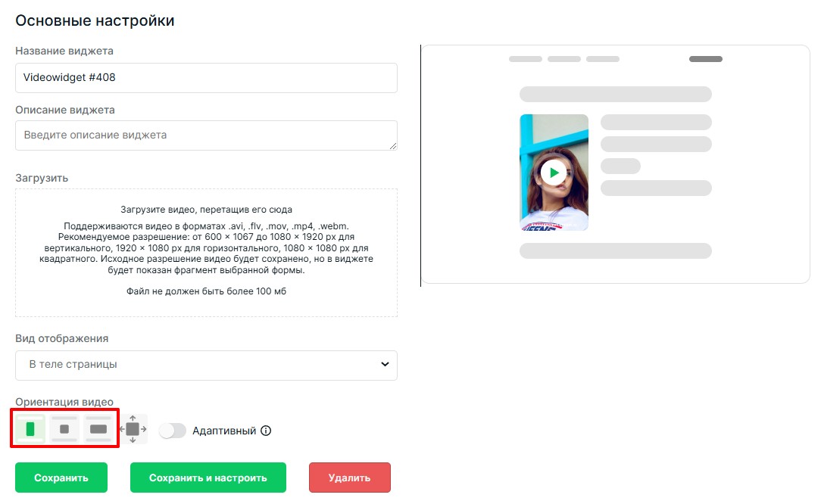Select horizontal video orientation icon

coord(98,429)
